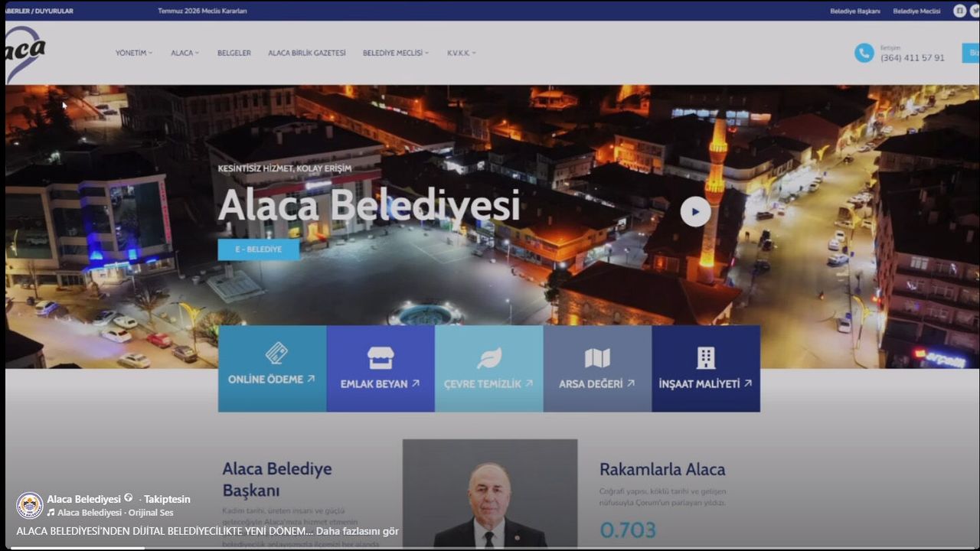
Task: Expand the ALACA dropdown menu
Action: 185,53
